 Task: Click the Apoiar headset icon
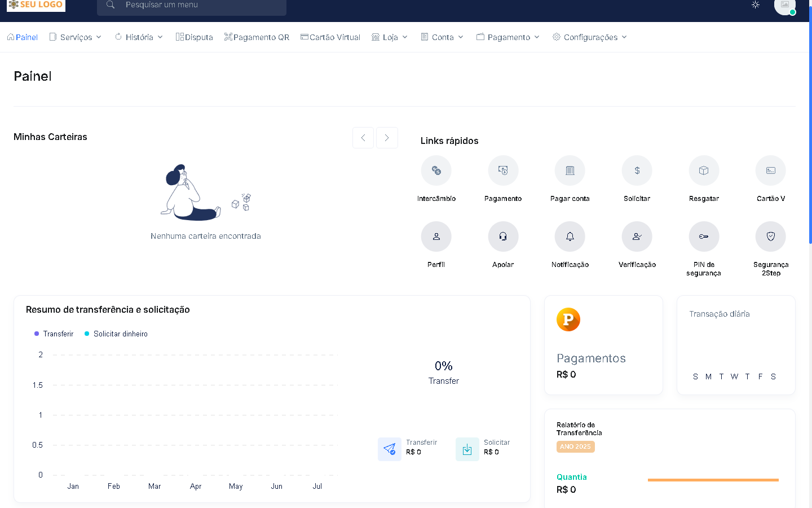click(x=503, y=237)
